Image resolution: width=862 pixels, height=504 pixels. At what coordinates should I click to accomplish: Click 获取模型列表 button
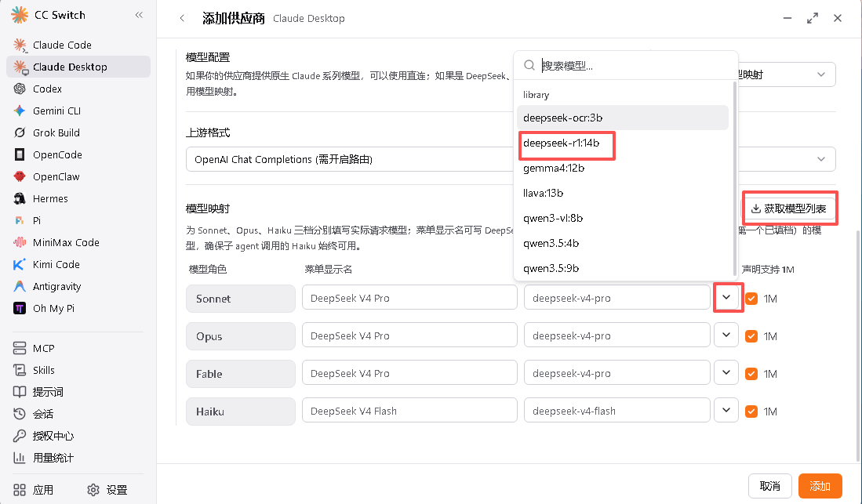tap(789, 208)
